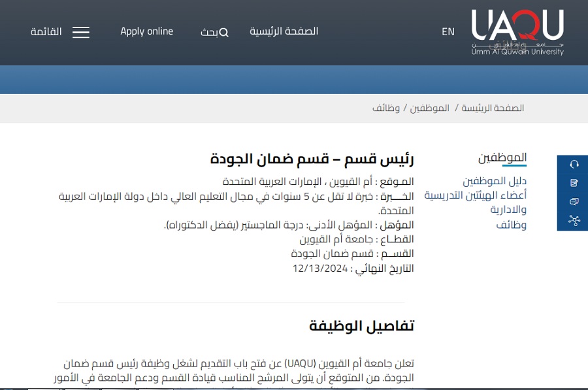This screenshot has width=588, height=390.
Task: Click الصفحة الرئيسية in the breadcrumb
Action: pyautogui.click(x=493, y=108)
